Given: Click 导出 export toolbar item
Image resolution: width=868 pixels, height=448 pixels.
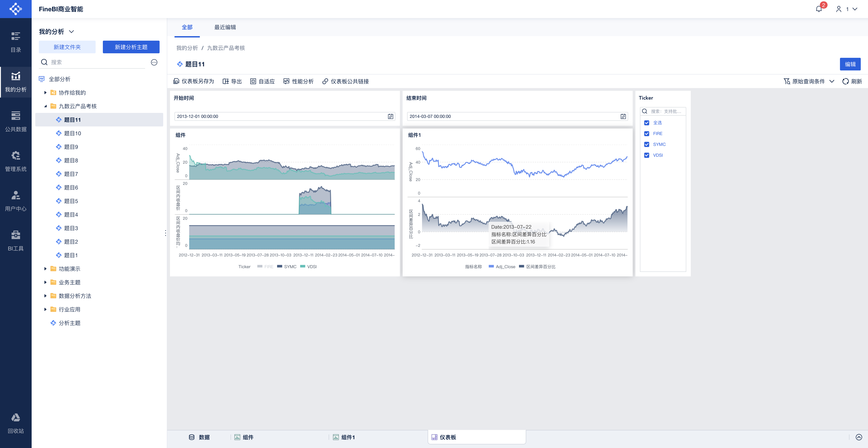Looking at the screenshot, I should (x=232, y=82).
